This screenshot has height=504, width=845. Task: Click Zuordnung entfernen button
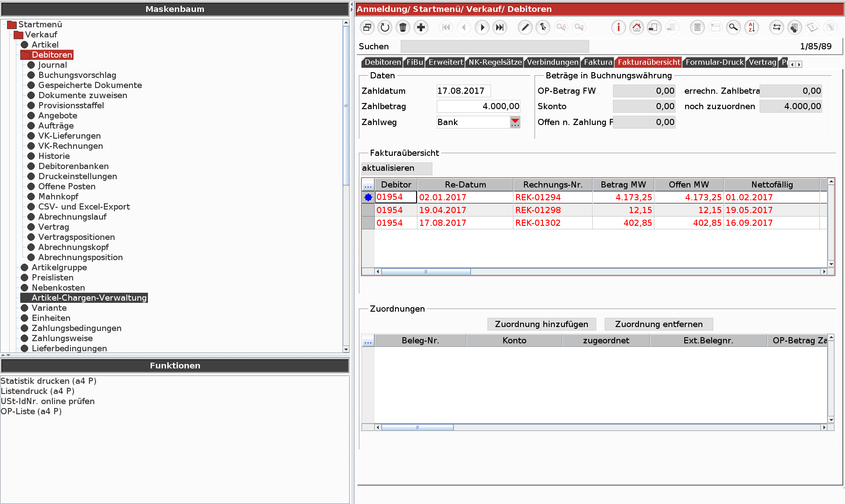pyautogui.click(x=659, y=324)
